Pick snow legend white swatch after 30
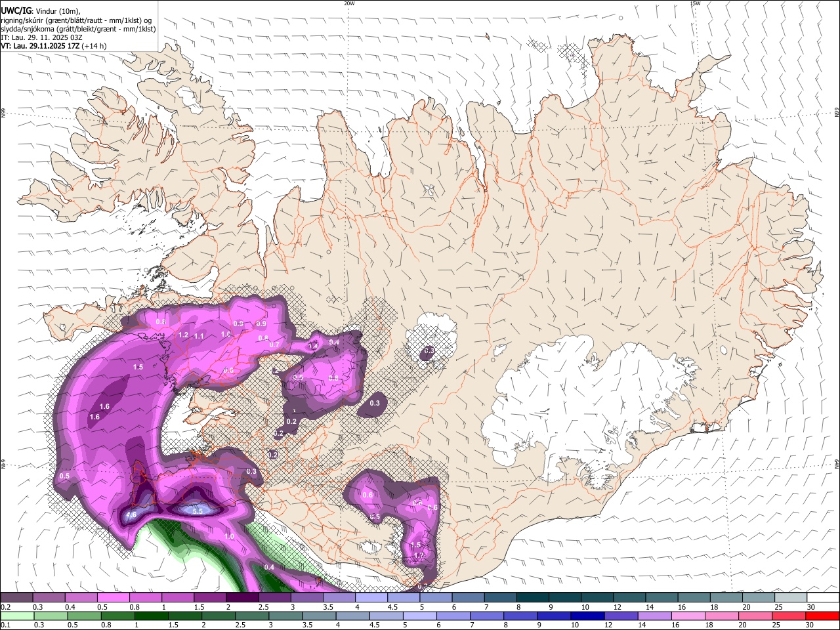Image resolution: width=840 pixels, height=630 pixels. pyautogui.click(x=824, y=598)
